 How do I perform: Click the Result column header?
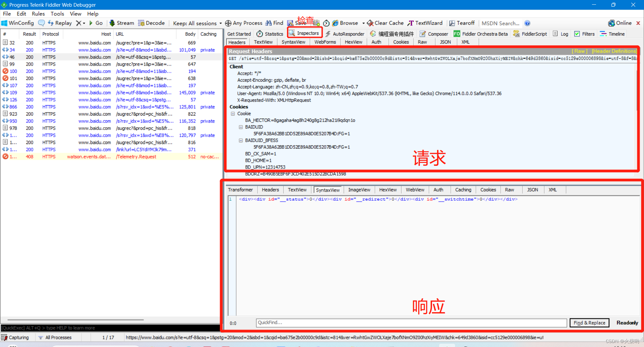click(x=29, y=34)
